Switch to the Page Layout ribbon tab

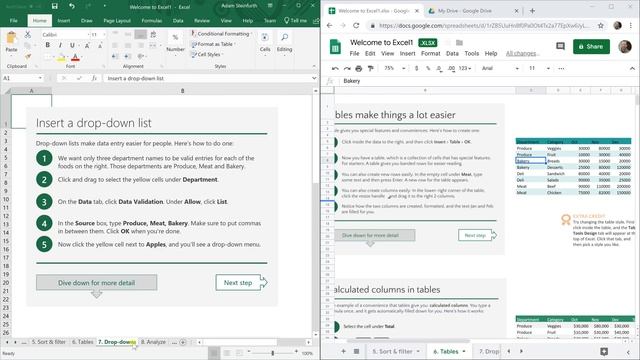(117, 20)
